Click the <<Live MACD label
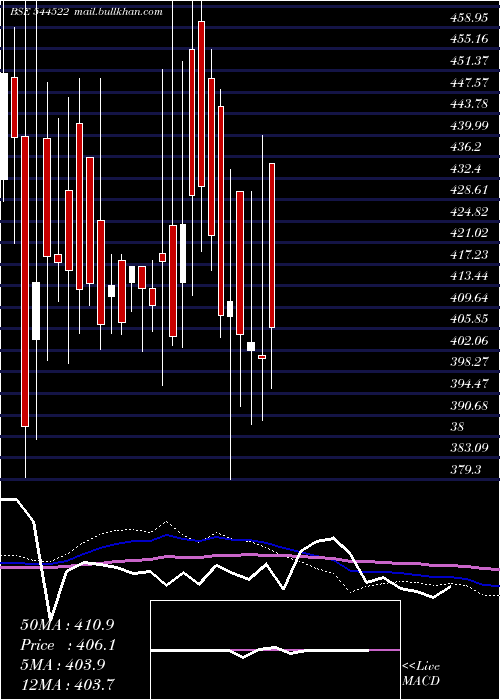The height and width of the screenshot is (700, 500). (421, 674)
